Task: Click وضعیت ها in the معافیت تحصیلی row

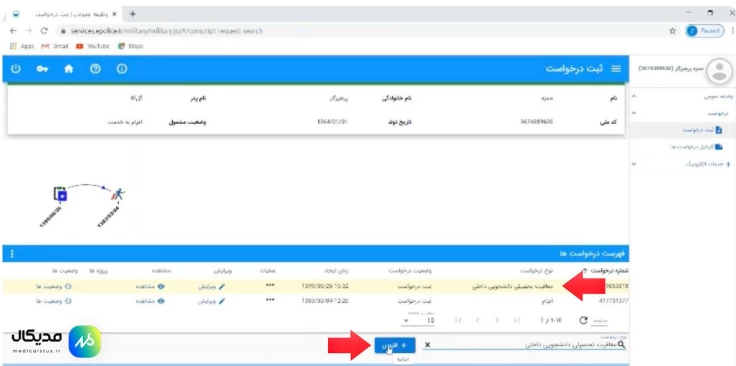Action: [54, 287]
